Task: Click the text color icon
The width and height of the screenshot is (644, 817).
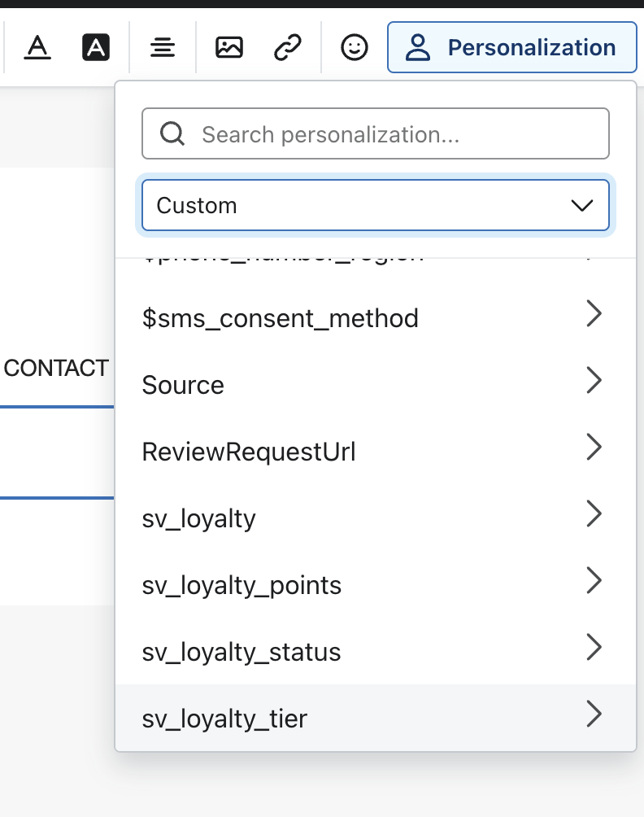Action: click(37, 48)
